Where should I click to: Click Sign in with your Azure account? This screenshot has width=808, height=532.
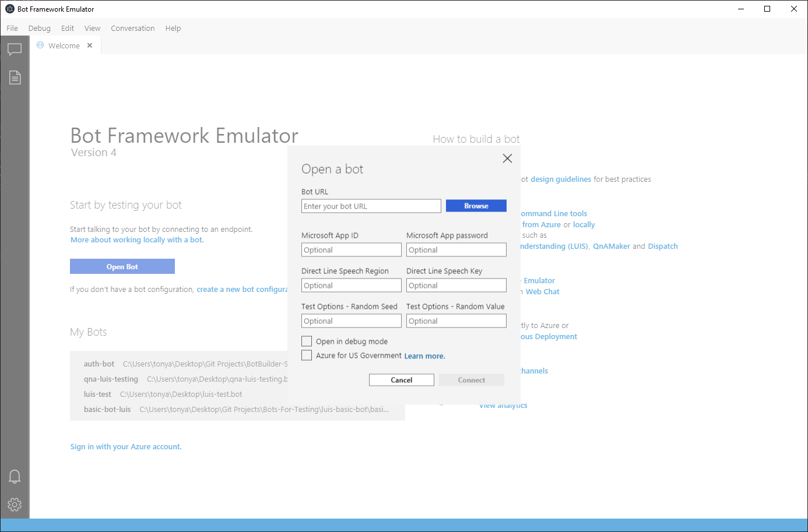click(x=126, y=446)
